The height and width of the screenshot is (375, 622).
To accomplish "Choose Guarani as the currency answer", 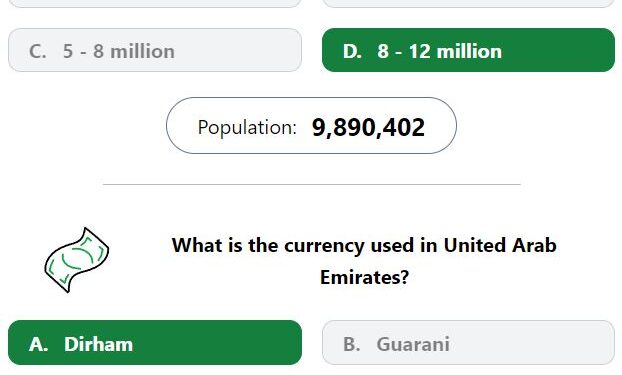I will [468, 342].
